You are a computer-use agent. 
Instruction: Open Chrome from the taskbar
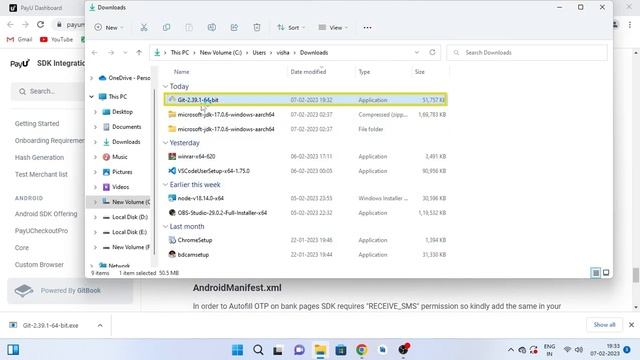362,350
